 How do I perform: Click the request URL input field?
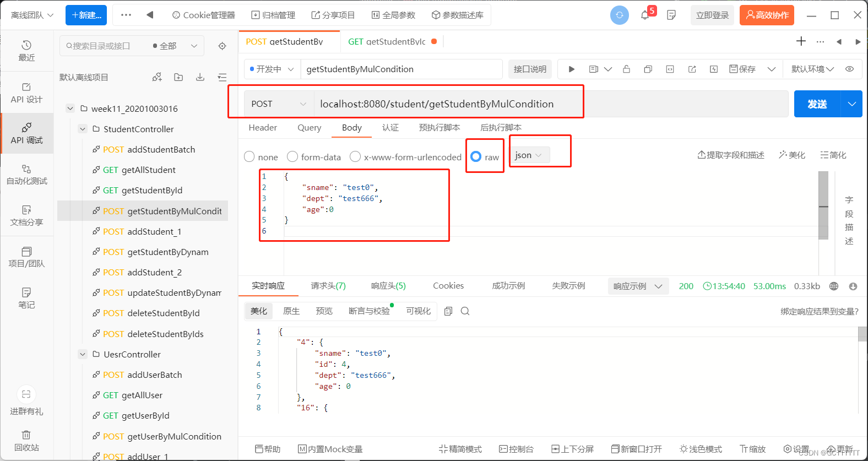coord(551,104)
